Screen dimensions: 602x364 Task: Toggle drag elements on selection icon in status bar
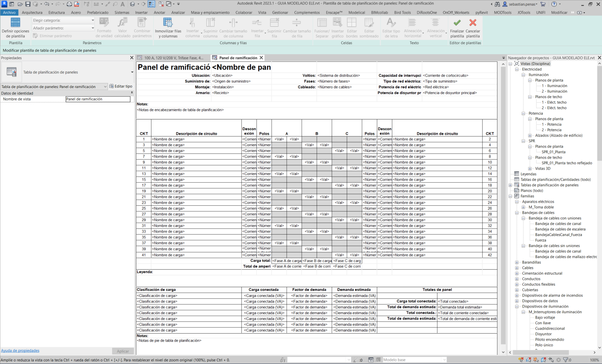[551, 360]
